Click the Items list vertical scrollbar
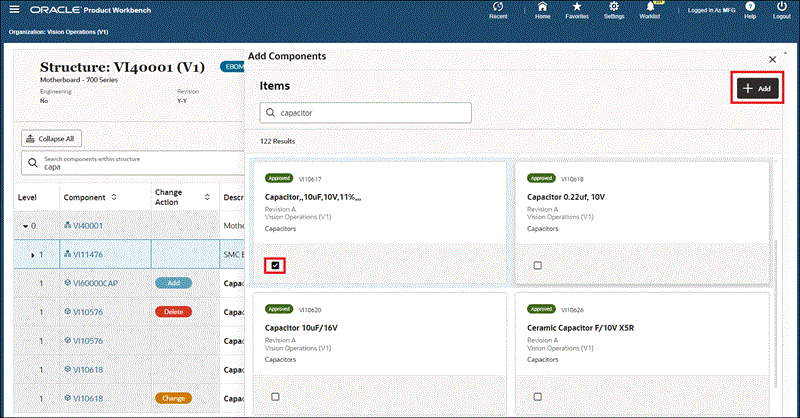 click(x=775, y=314)
